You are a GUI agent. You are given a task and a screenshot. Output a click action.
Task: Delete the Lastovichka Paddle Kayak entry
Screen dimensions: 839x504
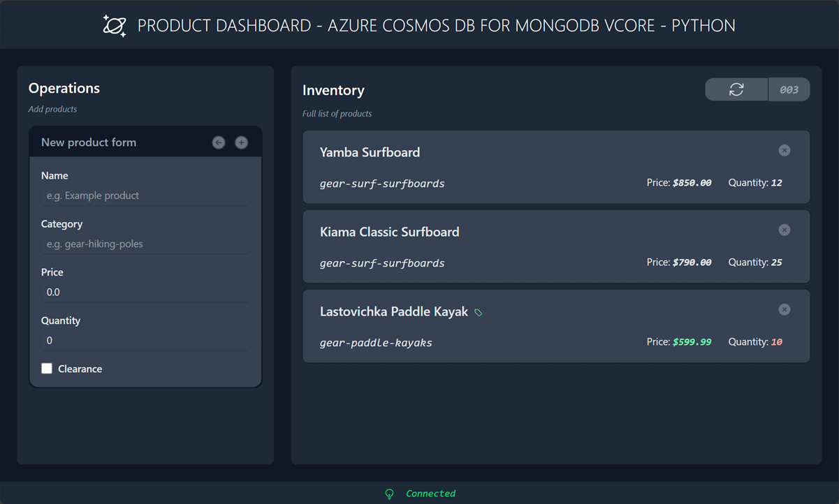(785, 309)
